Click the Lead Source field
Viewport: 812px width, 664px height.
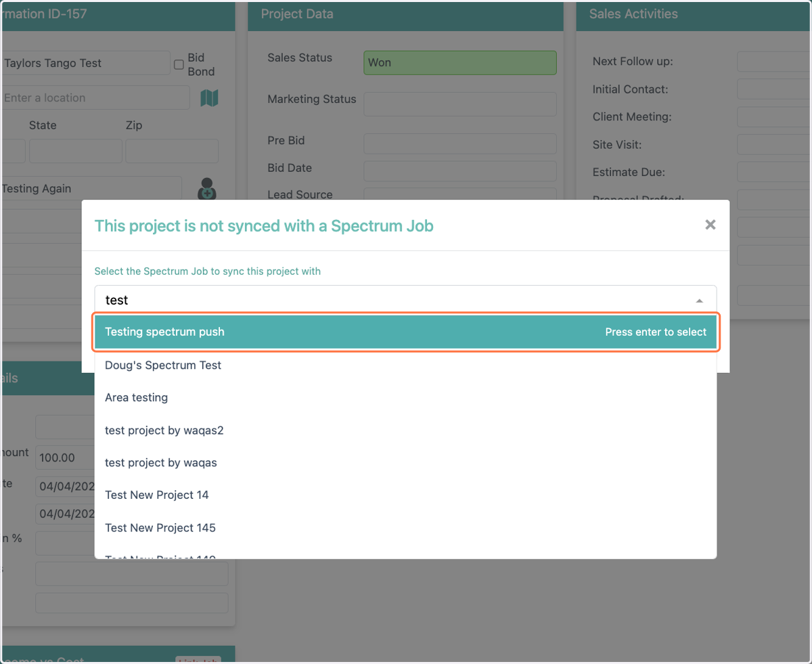pyautogui.click(x=460, y=194)
